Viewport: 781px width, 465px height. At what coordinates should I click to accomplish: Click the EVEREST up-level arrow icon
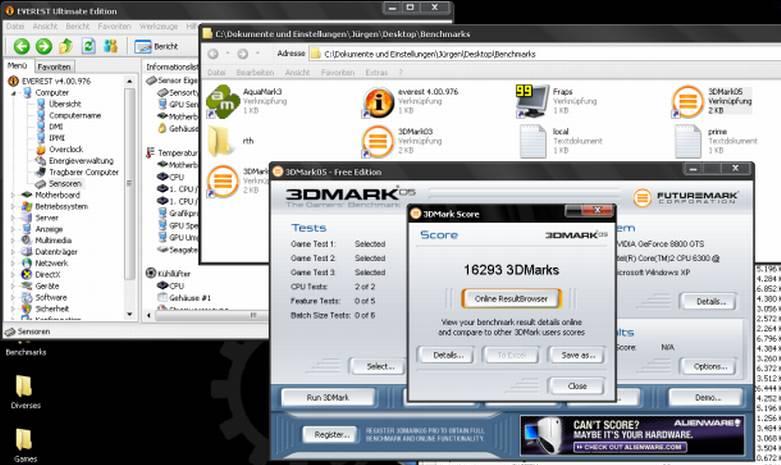pyautogui.click(x=66, y=46)
